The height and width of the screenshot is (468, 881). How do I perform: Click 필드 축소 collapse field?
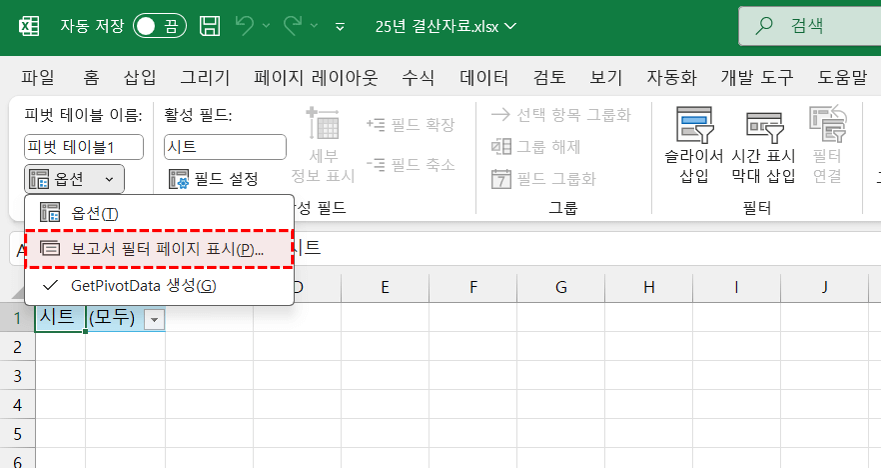[411, 165]
